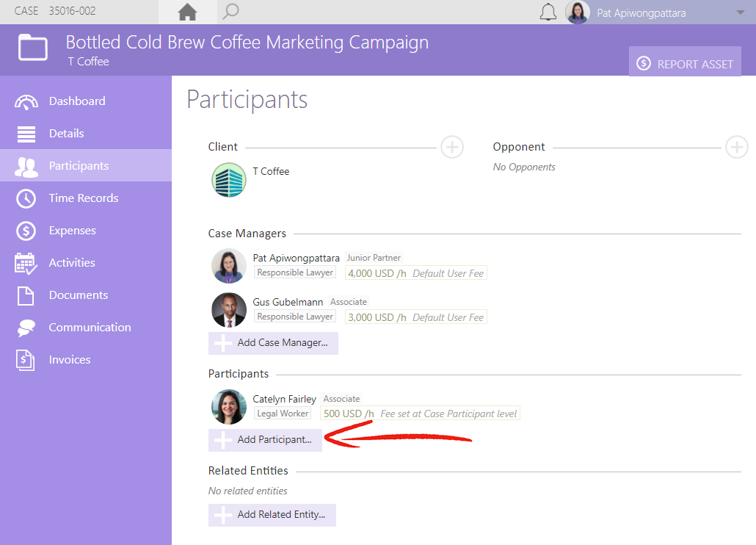
Task: Click the 'No related entities' text
Action: point(248,491)
